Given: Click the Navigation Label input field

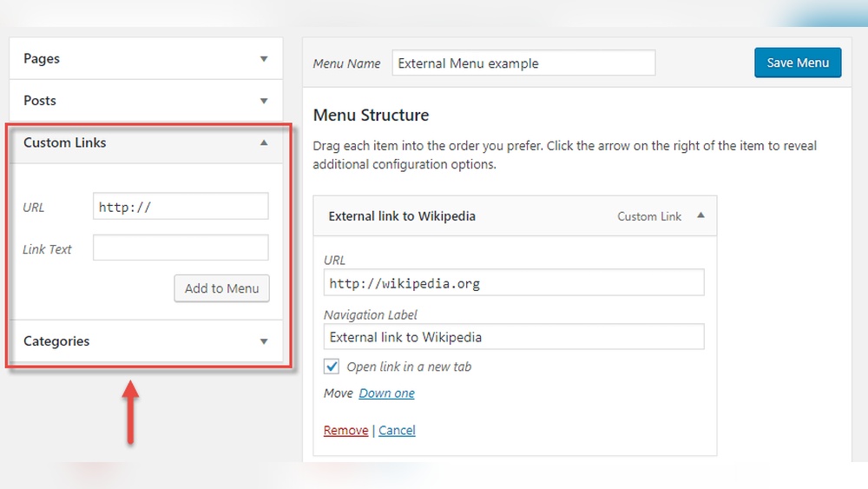Looking at the screenshot, I should [514, 337].
